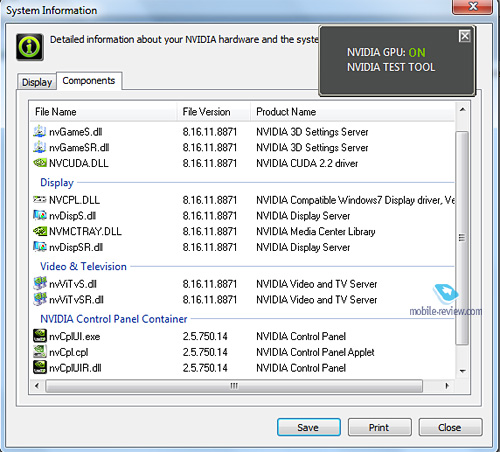
Task: Select the Components tab
Action: tap(89, 81)
